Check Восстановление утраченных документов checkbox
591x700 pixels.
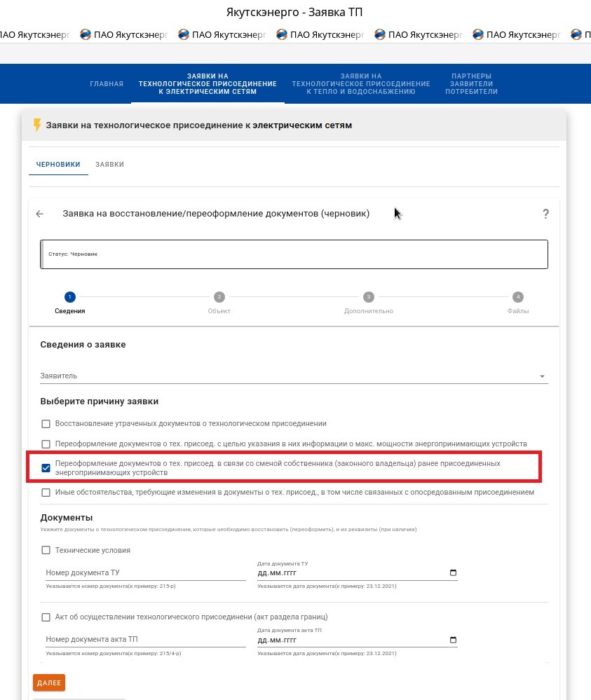coord(46,424)
